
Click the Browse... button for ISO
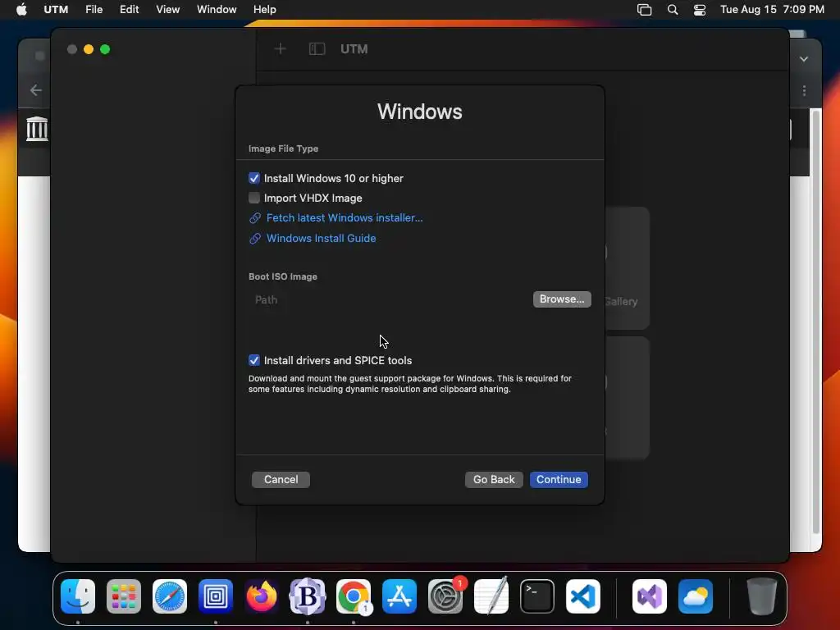tap(562, 299)
